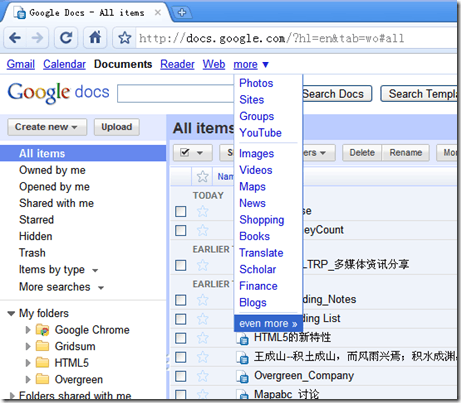Open the Google Chrome folder icon
461x403 pixels.
tap(43, 330)
